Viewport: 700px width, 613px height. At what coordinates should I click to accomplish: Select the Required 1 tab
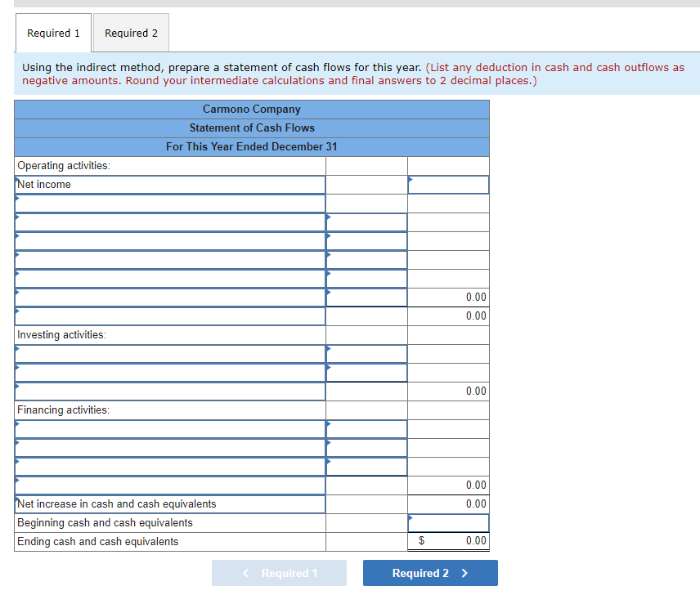[x=52, y=33]
